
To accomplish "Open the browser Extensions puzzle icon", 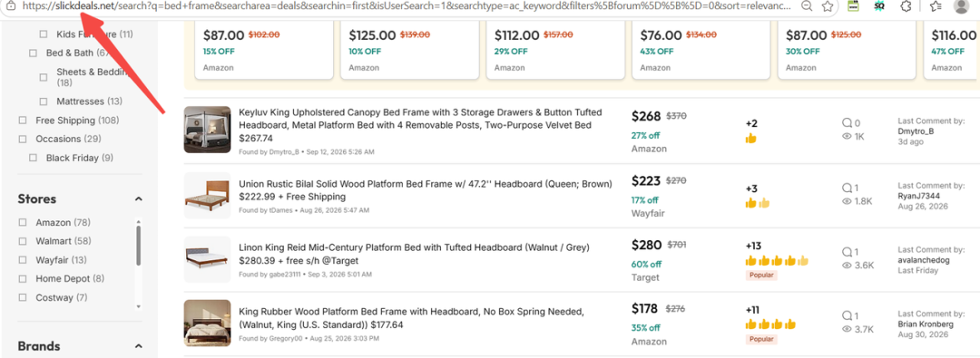I will tap(905, 6).
